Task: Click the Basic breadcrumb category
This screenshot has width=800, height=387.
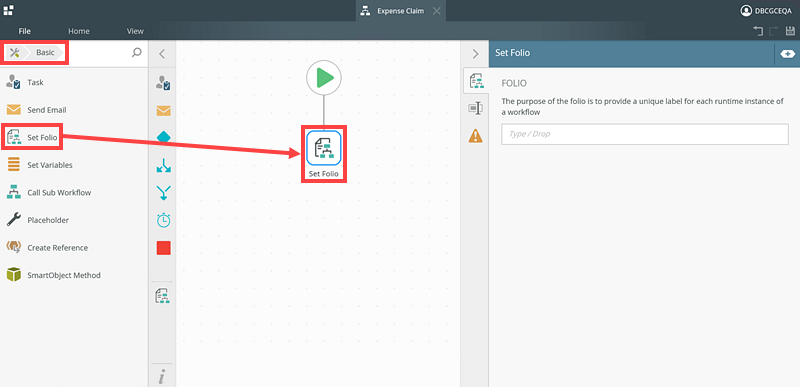Action: click(x=45, y=53)
